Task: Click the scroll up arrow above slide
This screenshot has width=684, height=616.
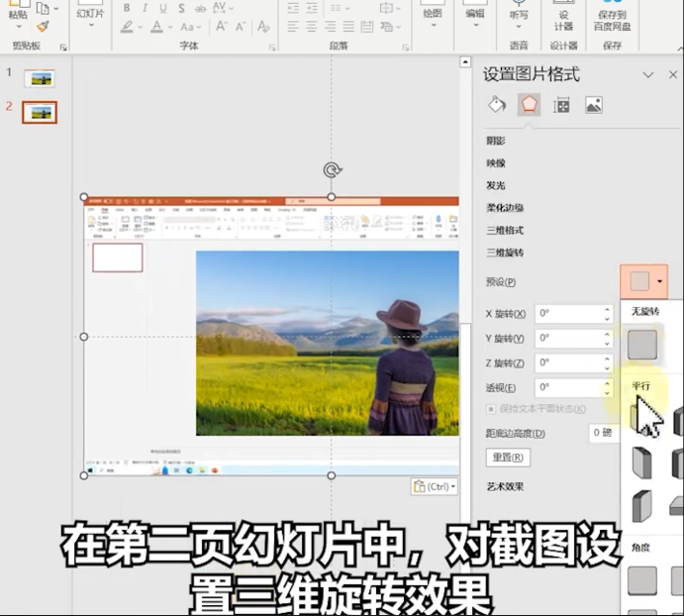Action: point(465,62)
